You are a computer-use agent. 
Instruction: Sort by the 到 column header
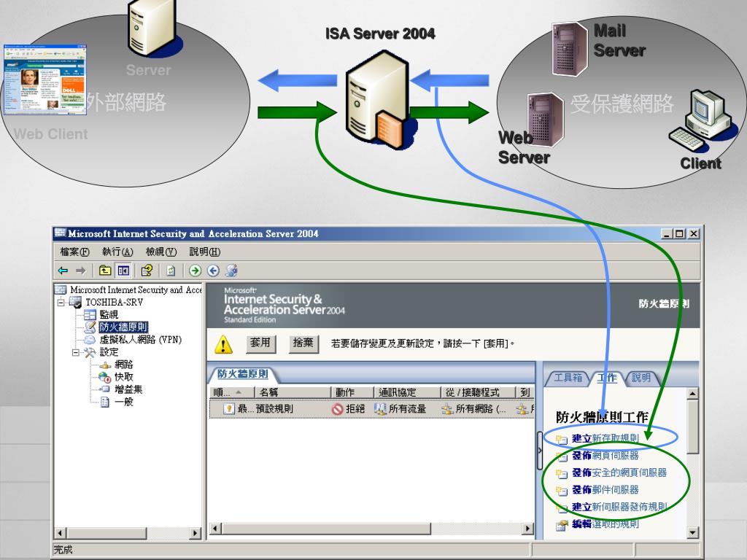[x=525, y=392]
